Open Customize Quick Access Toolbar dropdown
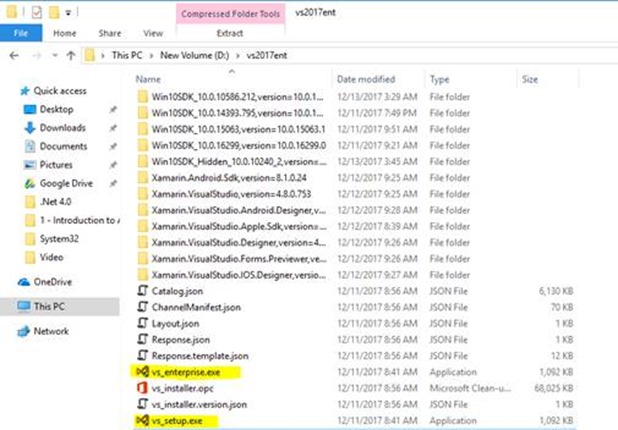Image resolution: width=618 pixels, height=430 pixels. click(x=68, y=13)
